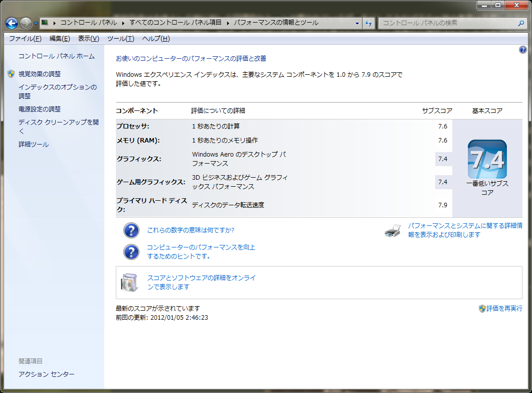Open アクション センター link
This screenshot has width=532, height=393.
point(47,374)
